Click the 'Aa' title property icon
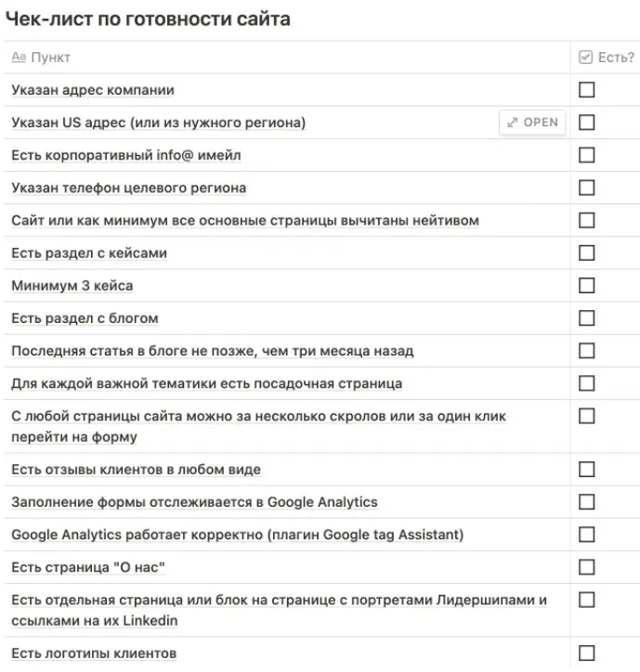The width and height of the screenshot is (640, 672). [19, 57]
